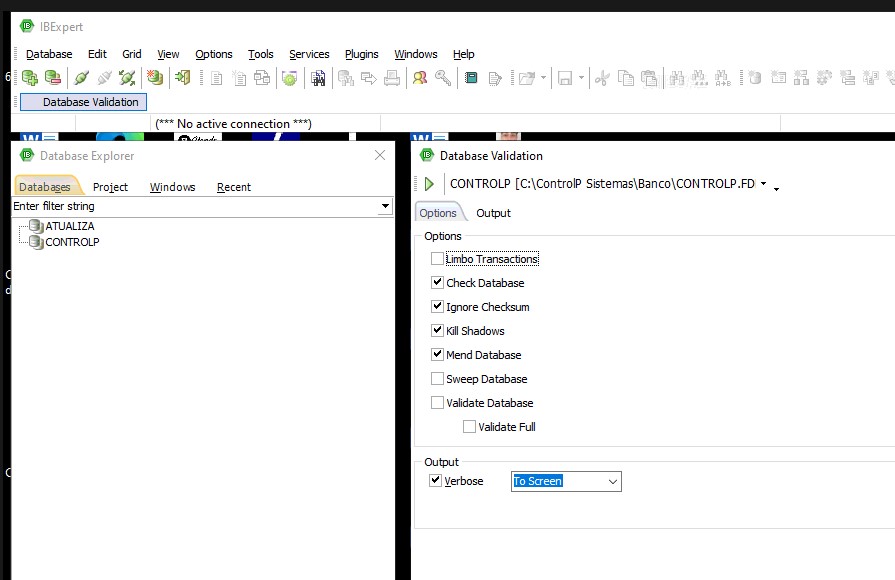895x580 pixels.
Task: Open the folder Open icon dropdown arrow
Action: (543, 78)
